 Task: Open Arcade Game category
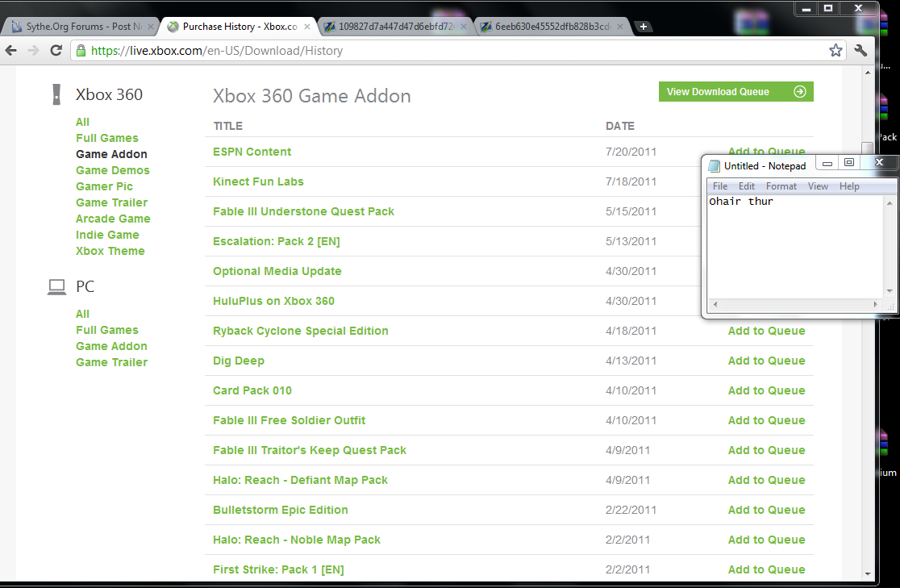click(113, 219)
